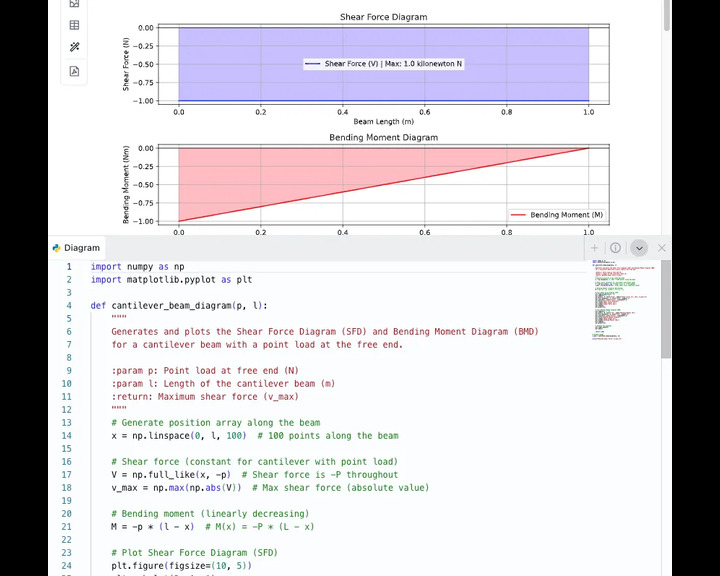Click the Python logo on Diagram tab
The height and width of the screenshot is (576, 720).
click(56, 248)
